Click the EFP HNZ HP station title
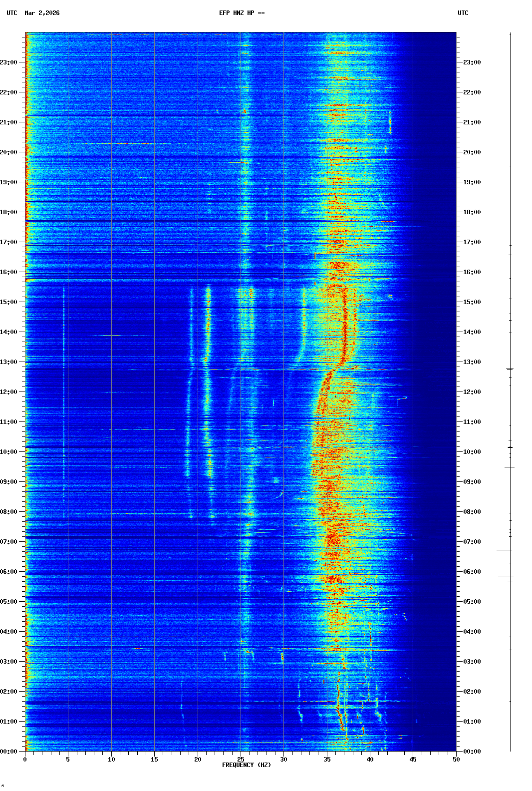Screen dimensions: 532x791 tap(242, 13)
